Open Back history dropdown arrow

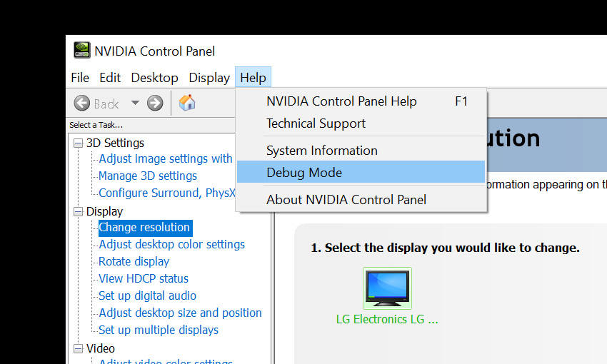(135, 103)
